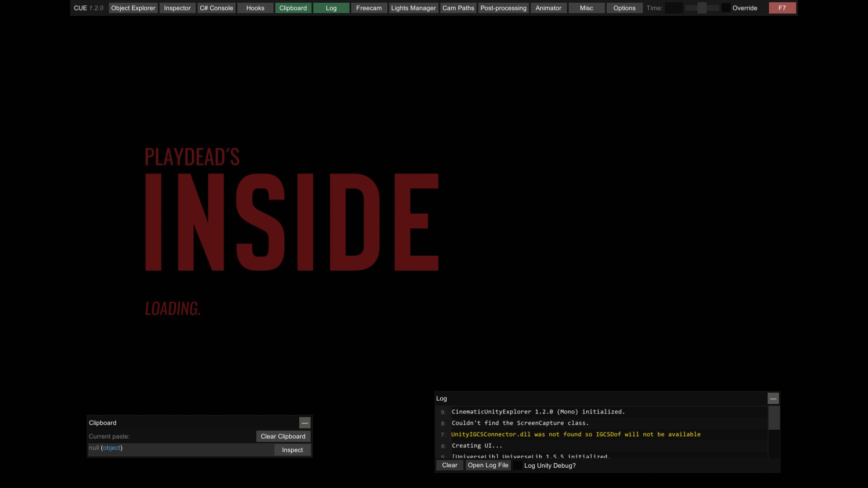The image size is (868, 488).
Task: Open the Object Explorer panel
Action: tap(133, 8)
